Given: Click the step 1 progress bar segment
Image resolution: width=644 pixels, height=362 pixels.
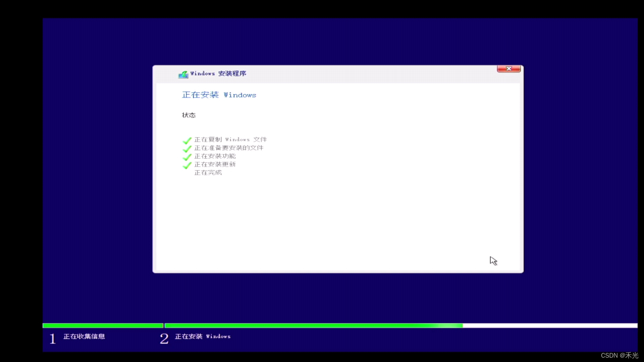Looking at the screenshot, I should coord(103,325).
